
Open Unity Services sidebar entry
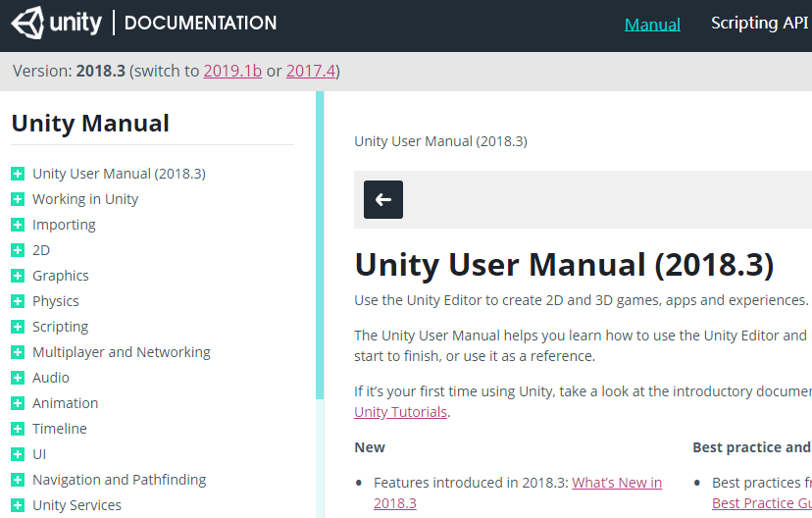[x=77, y=505]
